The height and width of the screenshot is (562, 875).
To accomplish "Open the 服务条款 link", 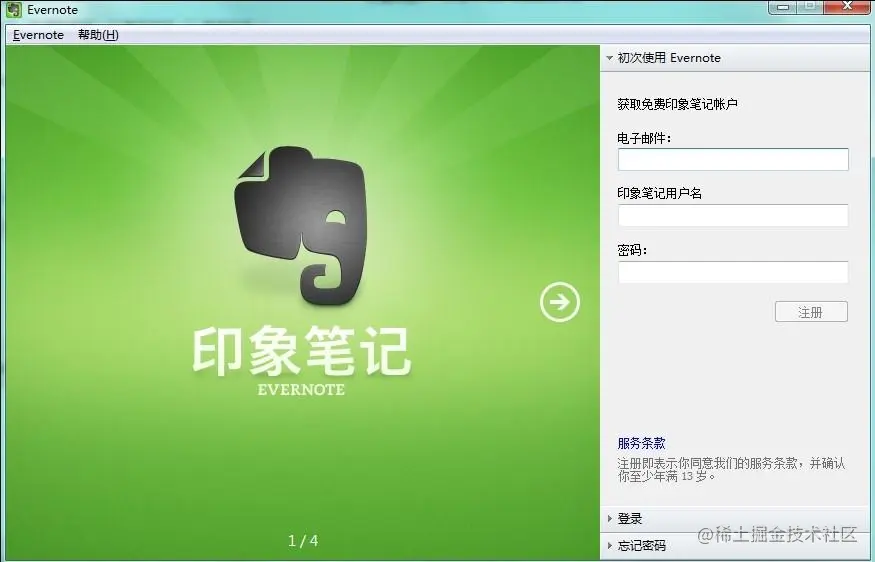I will 641,444.
